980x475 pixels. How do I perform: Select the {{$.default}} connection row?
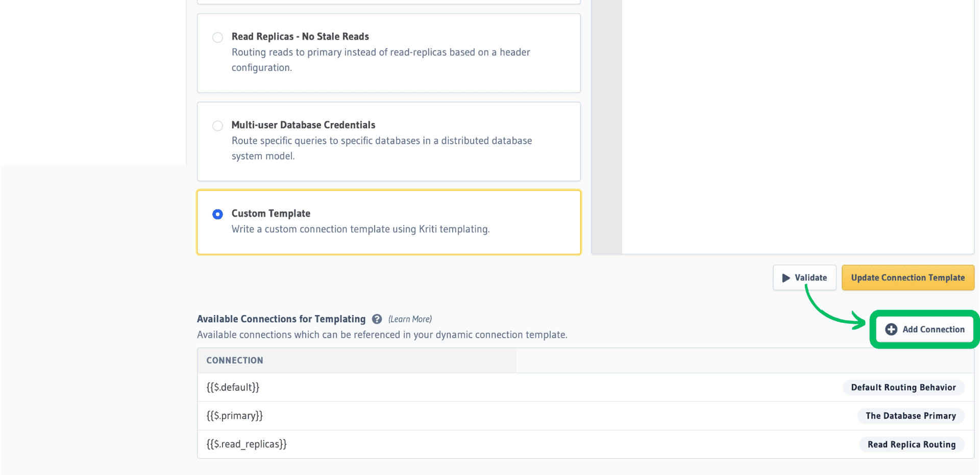(x=233, y=387)
